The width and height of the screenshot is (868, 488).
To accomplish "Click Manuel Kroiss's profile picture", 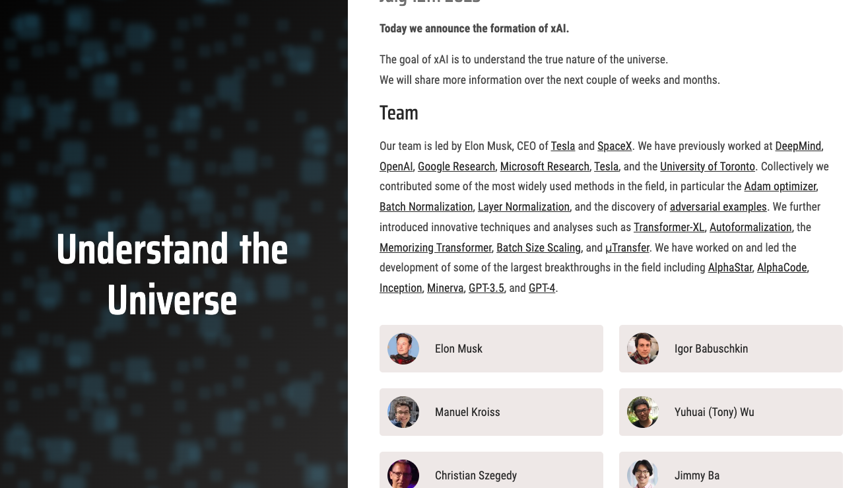I will tap(403, 412).
